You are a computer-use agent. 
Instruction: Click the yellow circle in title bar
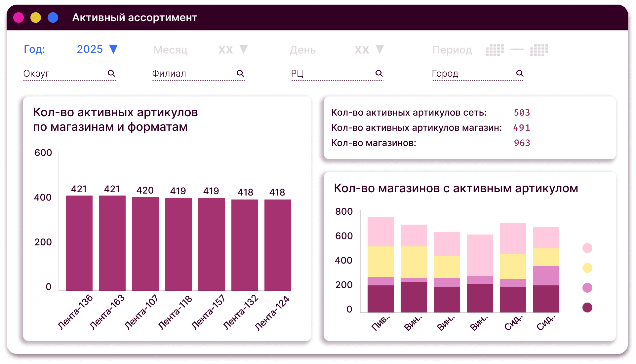(36, 18)
